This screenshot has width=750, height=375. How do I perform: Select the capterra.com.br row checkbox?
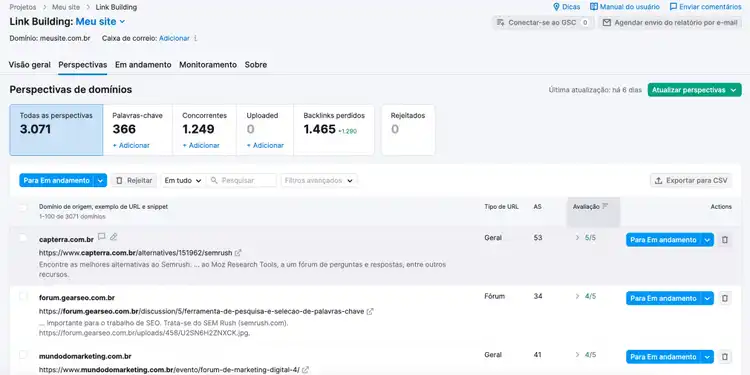click(x=23, y=238)
